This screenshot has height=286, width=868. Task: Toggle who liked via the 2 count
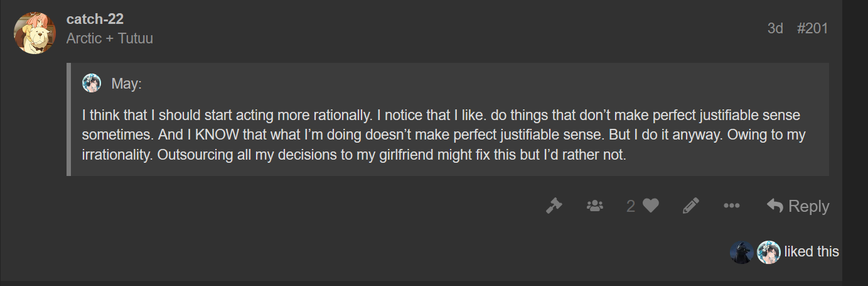631,206
